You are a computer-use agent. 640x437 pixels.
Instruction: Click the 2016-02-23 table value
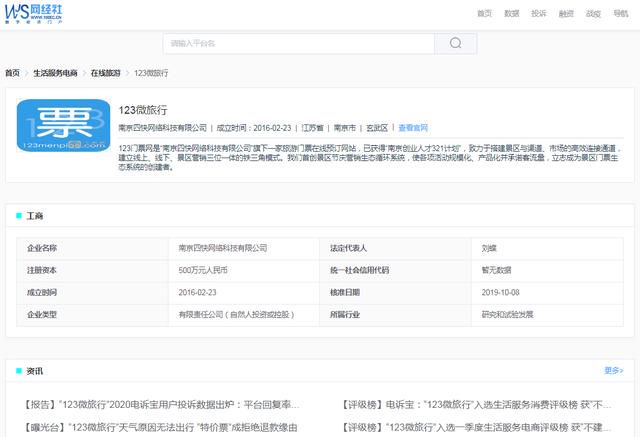click(x=198, y=292)
